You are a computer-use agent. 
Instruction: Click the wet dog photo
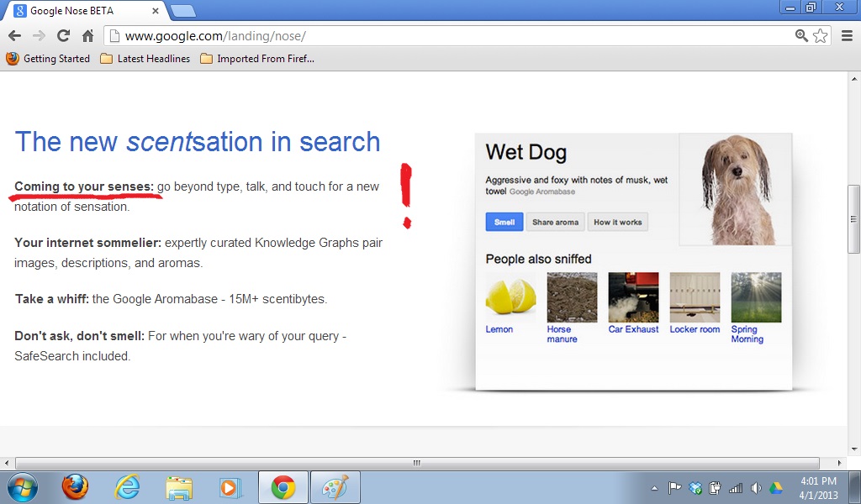click(x=735, y=189)
